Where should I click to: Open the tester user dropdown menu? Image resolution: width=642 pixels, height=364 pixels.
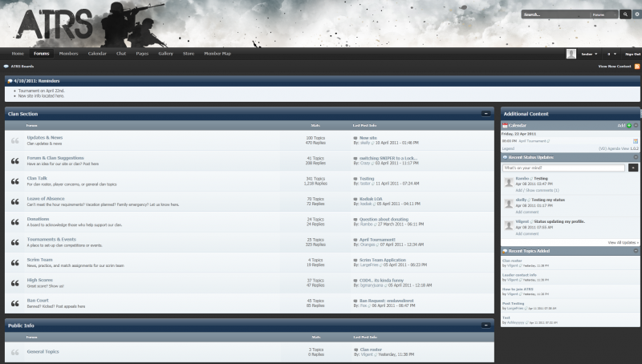(x=591, y=54)
